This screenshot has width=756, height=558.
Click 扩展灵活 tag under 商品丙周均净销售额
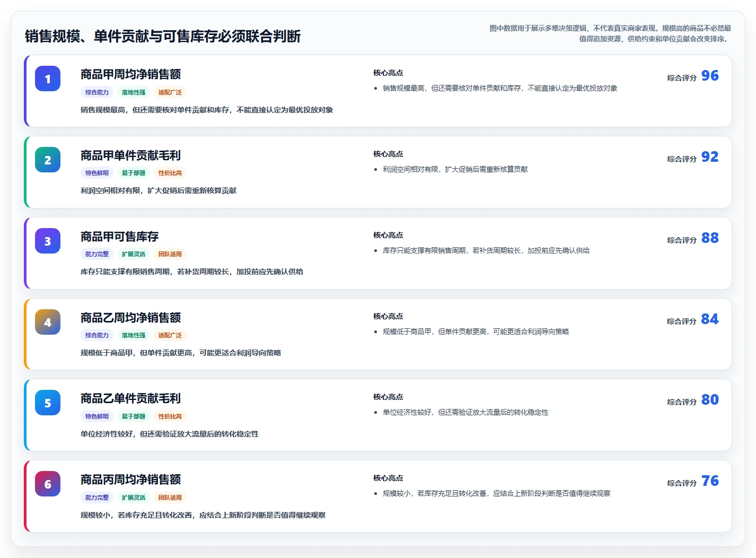pyautogui.click(x=134, y=498)
